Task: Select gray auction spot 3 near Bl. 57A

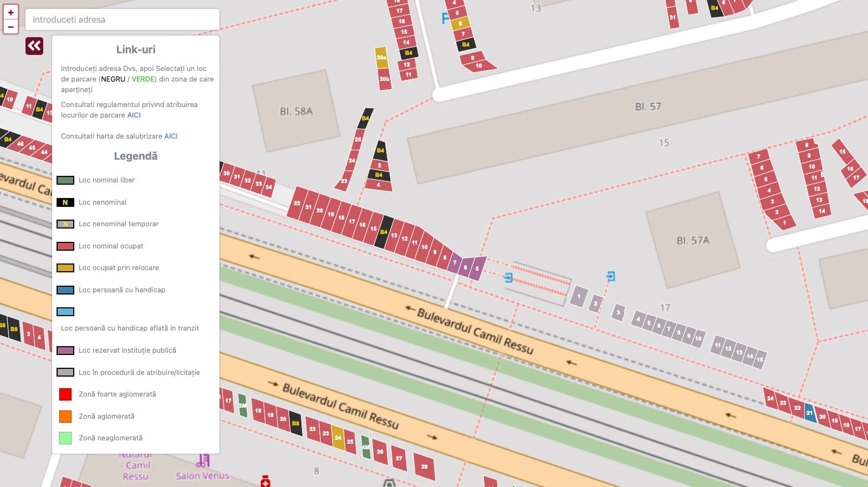Action: [619, 312]
